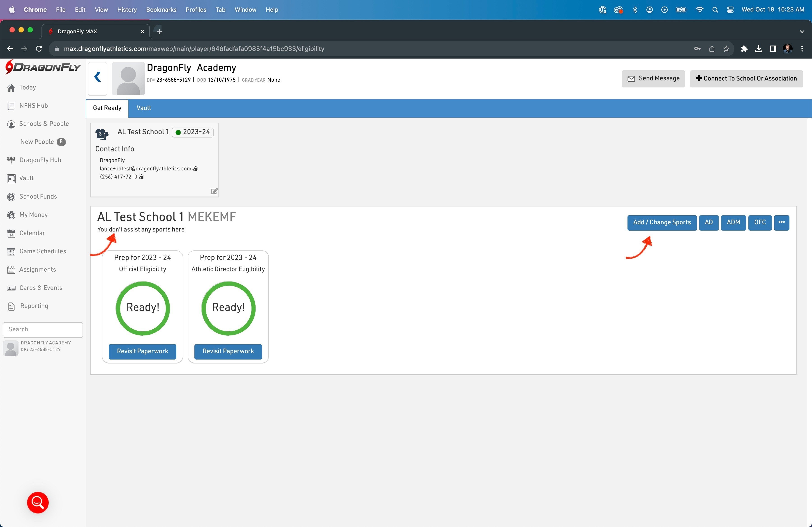Viewport: 812px width, 527px height.
Task: Open the red search help bubble
Action: tap(37, 502)
